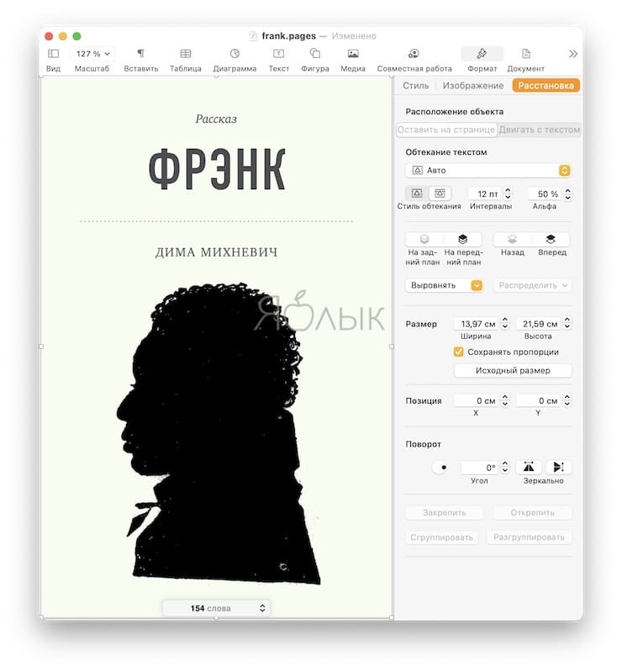
Task: Click the Позиция X stepper arrows
Action: (505, 400)
